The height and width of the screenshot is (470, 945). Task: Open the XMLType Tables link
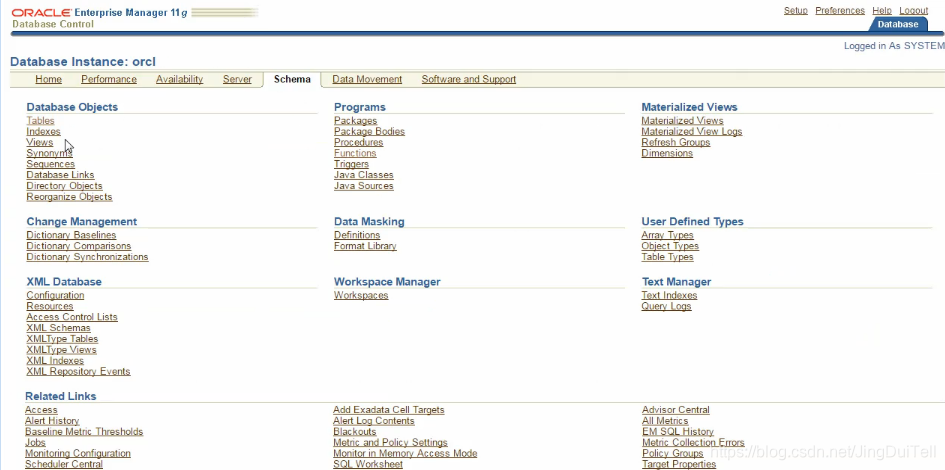click(62, 339)
